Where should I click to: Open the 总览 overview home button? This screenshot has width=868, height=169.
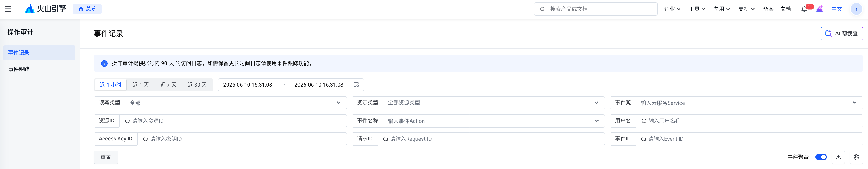[87, 9]
